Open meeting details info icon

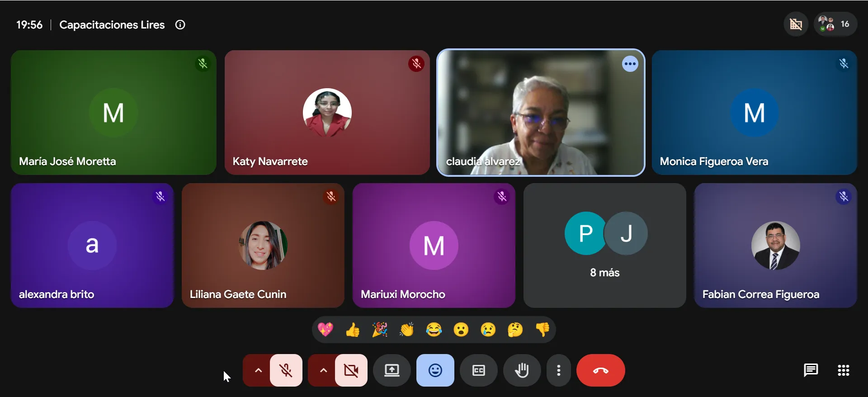(180, 25)
